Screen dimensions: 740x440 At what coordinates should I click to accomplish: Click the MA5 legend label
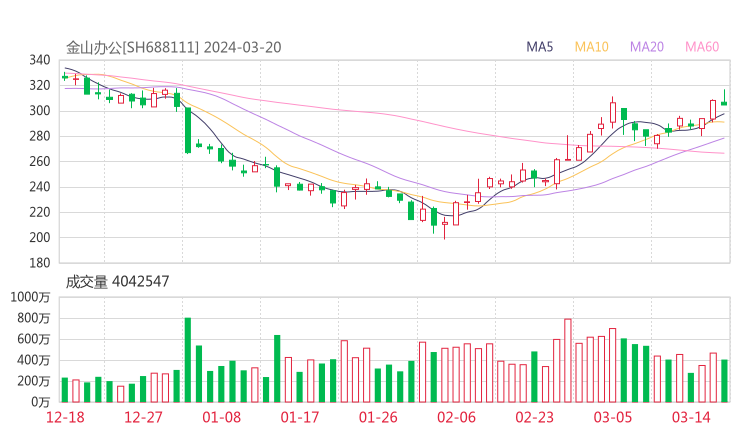tap(539, 47)
